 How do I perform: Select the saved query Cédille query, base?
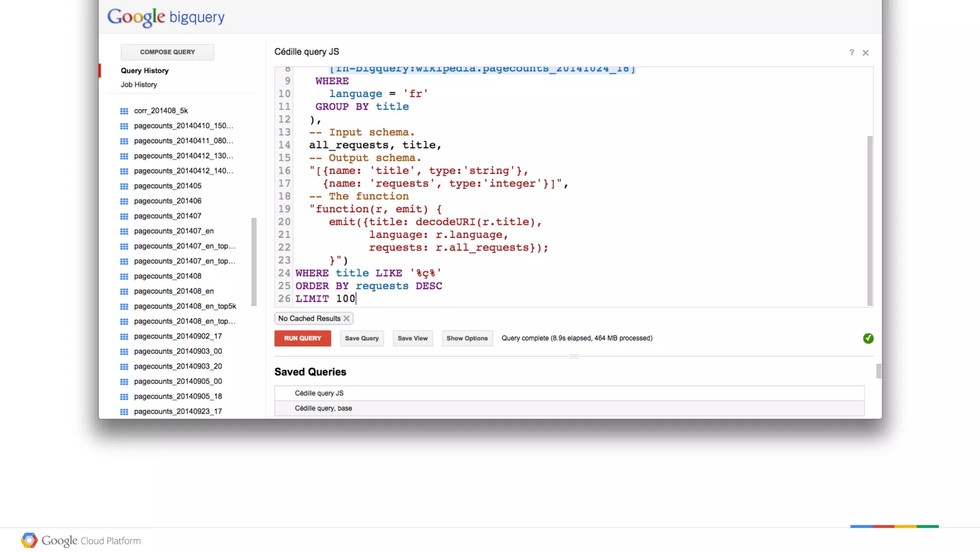[323, 408]
